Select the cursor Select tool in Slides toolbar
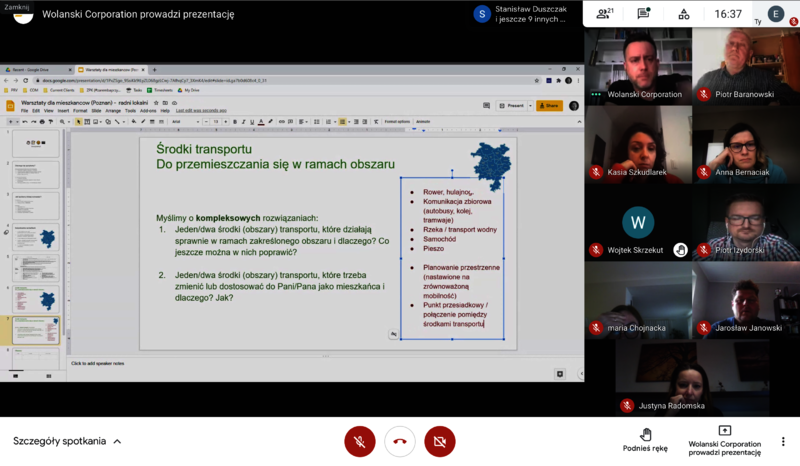 tap(79, 121)
